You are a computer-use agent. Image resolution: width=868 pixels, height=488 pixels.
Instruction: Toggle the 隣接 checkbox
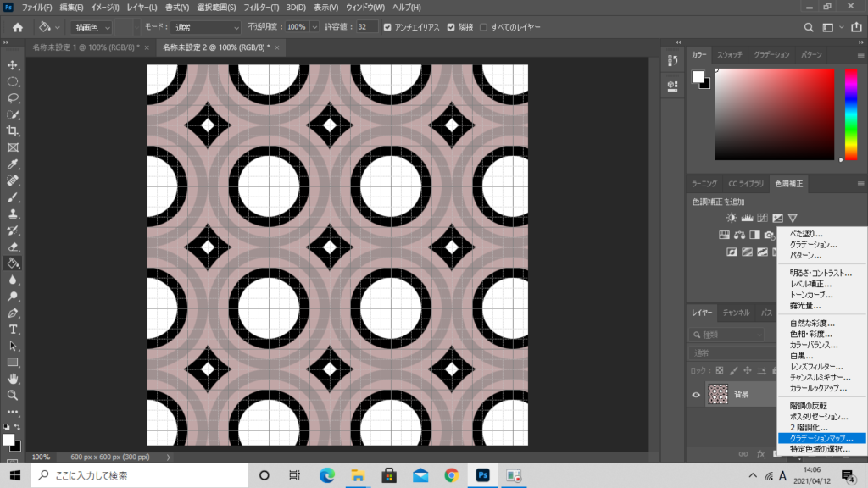click(451, 27)
